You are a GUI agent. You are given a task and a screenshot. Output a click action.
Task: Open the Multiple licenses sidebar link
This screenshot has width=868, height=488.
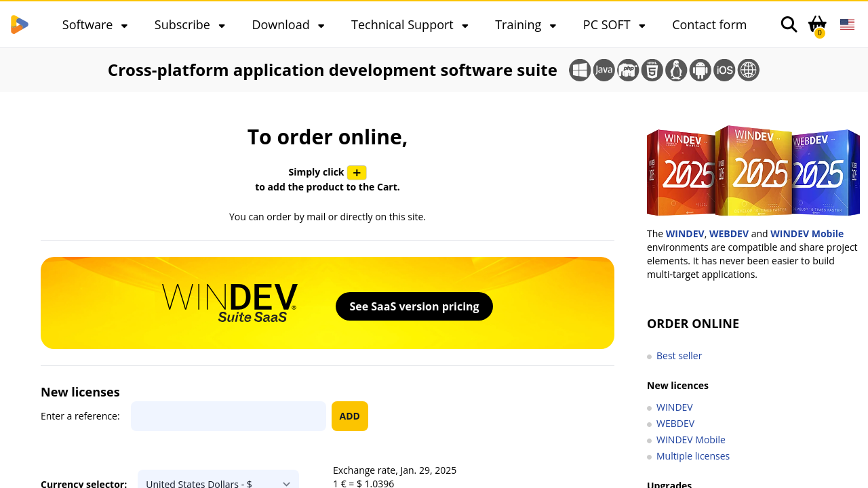[x=693, y=456]
